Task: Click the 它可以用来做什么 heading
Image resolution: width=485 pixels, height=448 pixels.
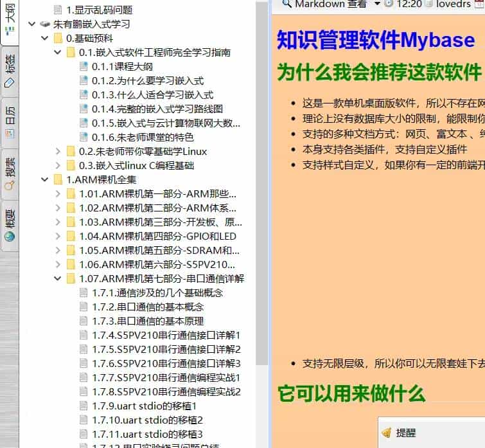Action: 351,393
